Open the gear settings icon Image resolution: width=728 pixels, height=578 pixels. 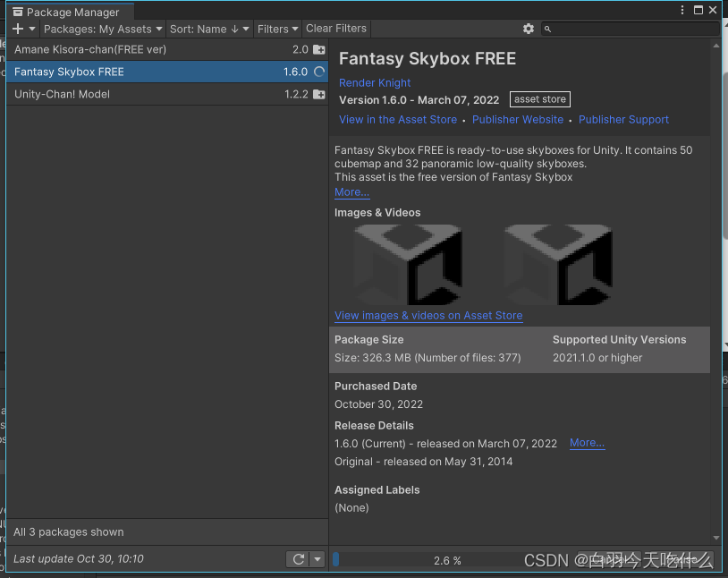click(x=529, y=29)
